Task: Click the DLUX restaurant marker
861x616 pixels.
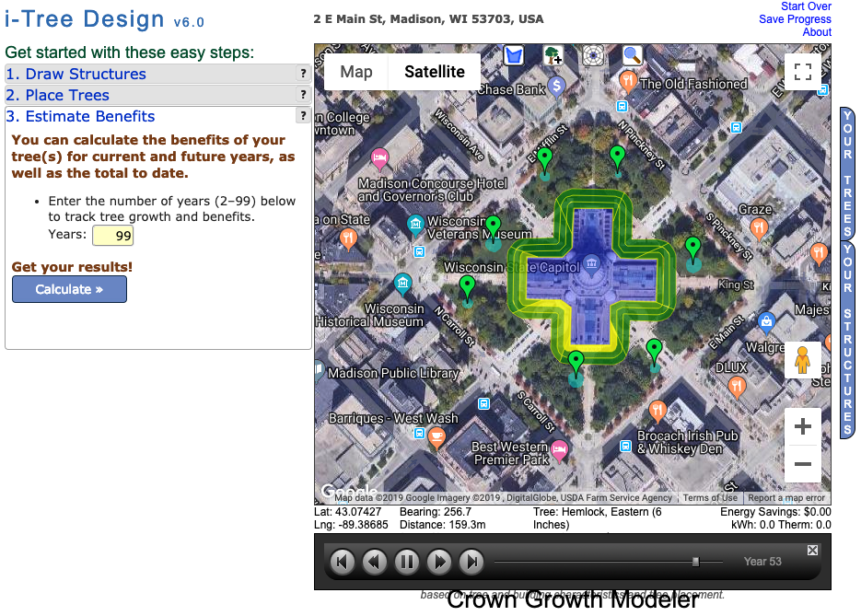Action: (737, 387)
